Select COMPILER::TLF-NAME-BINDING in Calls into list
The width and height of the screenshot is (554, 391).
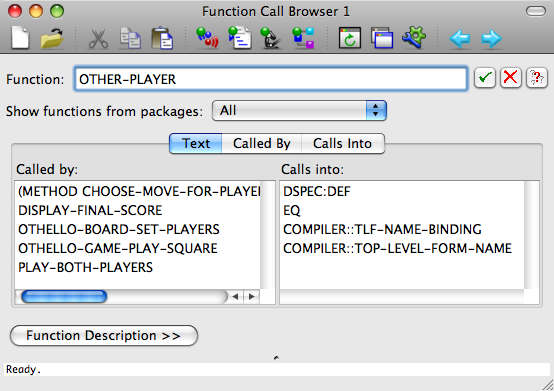coord(382,230)
